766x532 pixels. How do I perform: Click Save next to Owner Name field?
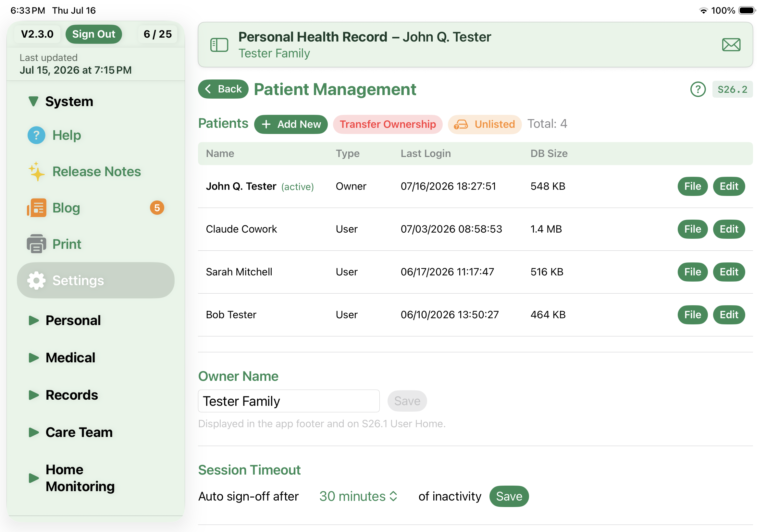click(407, 401)
